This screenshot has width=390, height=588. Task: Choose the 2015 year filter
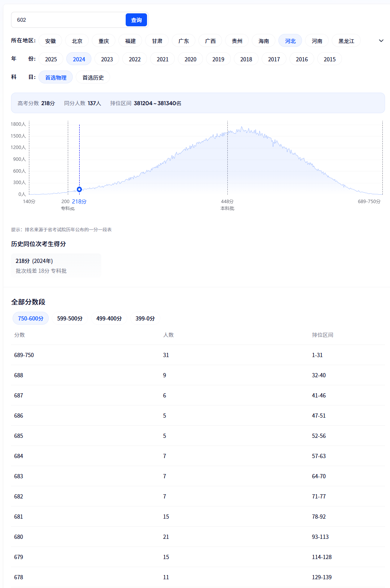(x=329, y=59)
